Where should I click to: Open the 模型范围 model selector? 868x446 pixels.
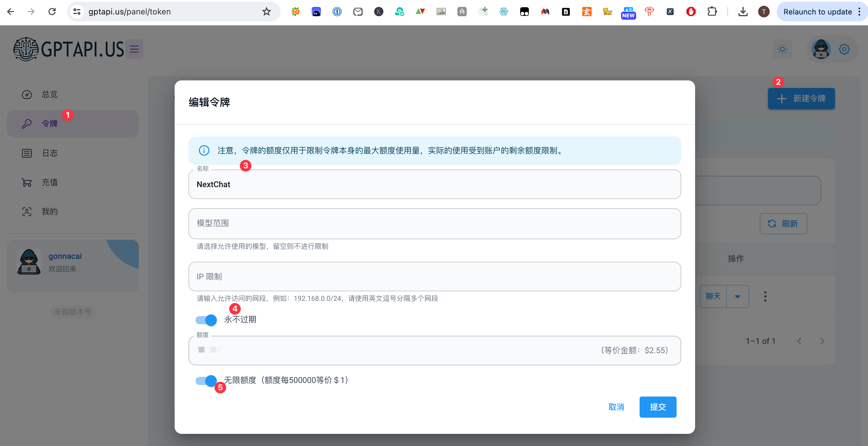(435, 224)
